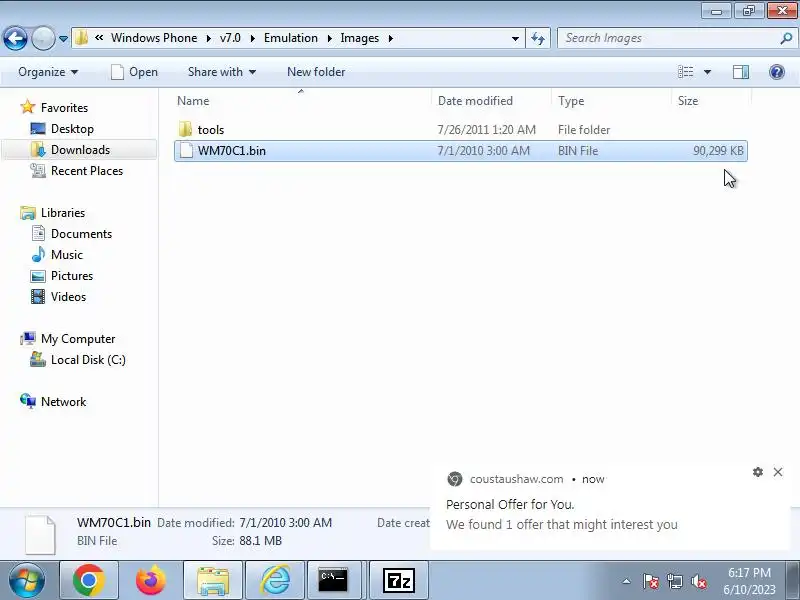Click the 90,299 KB size cell

tap(718, 151)
